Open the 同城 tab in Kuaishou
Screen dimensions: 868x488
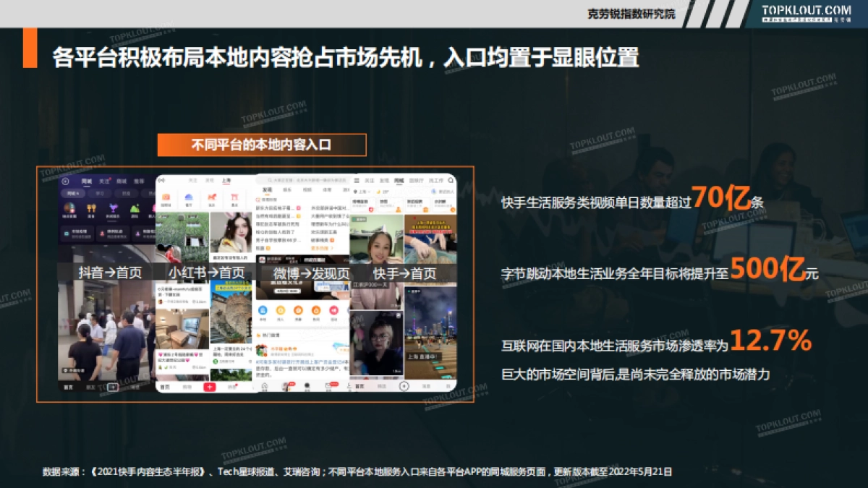[x=400, y=180]
